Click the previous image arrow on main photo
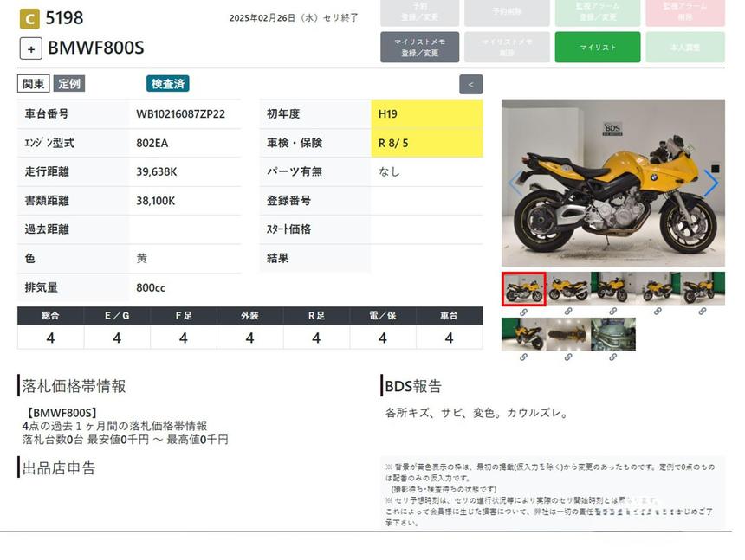Viewport: 745px width, 560px height. [x=515, y=183]
